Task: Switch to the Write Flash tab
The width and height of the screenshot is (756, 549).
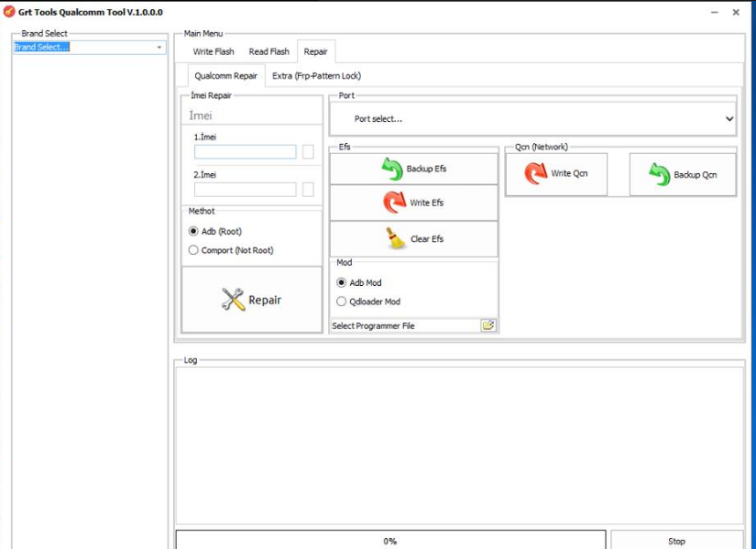Action: (214, 51)
